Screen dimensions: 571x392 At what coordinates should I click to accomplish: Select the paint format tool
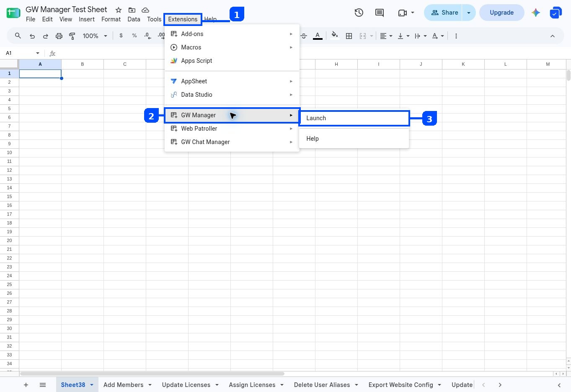tap(72, 36)
